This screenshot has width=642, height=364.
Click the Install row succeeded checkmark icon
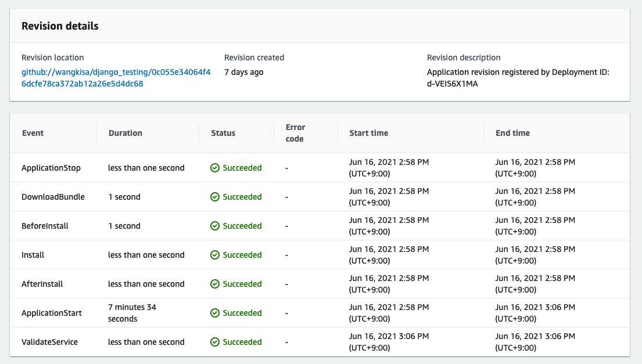215,255
